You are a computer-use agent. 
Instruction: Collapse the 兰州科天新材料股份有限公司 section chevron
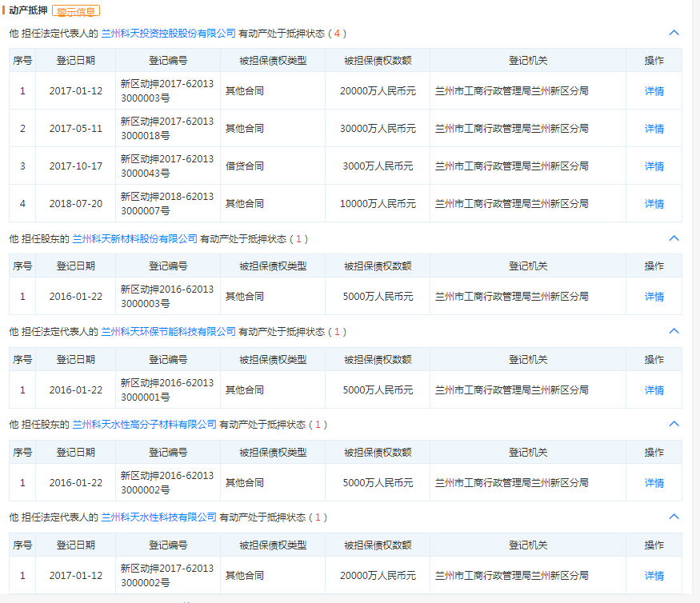tap(674, 238)
